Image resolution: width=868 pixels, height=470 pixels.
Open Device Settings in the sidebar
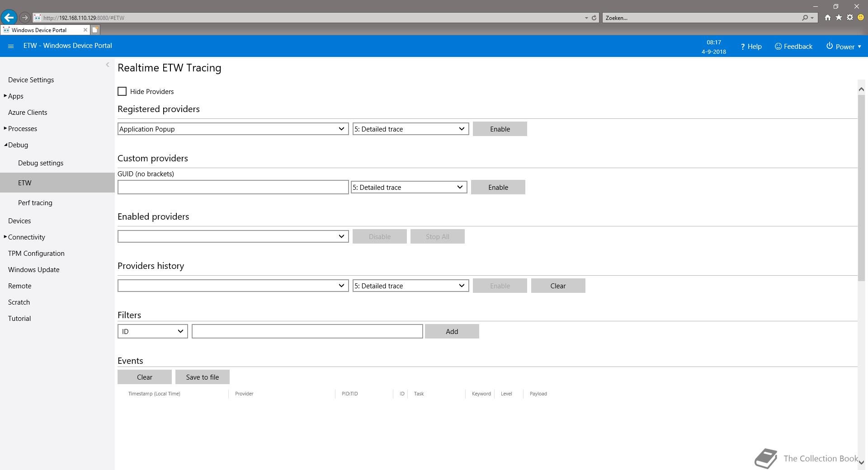(31, 80)
